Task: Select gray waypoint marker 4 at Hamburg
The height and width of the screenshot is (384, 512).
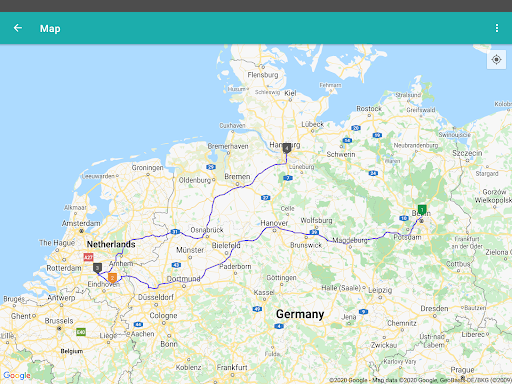Action: (x=287, y=148)
